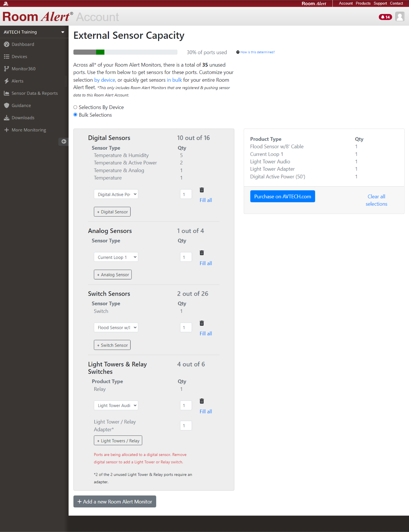
Task: Collapse the sidebar with the arrow icon
Action: [x=64, y=141]
